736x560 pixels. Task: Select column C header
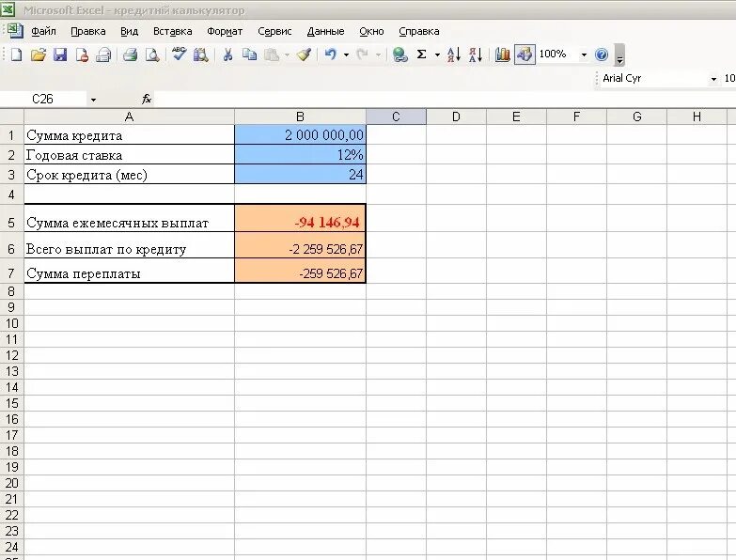396,117
